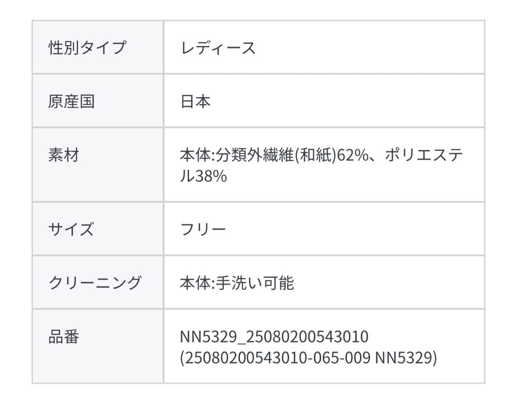Click product code NN5329_25080200543010
Screen dimensions: 517x420
[274, 337]
